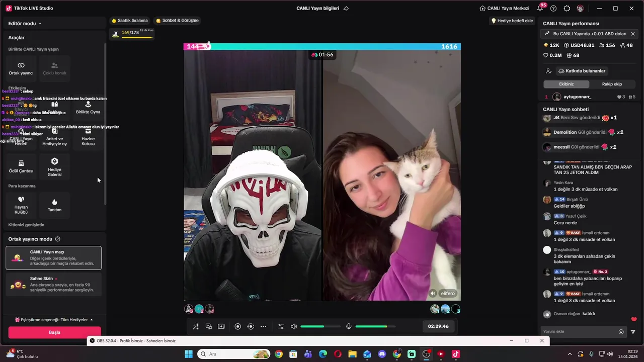The width and height of the screenshot is (644, 362).
Task: Open the settings gear icon
Action: tap(567, 9)
